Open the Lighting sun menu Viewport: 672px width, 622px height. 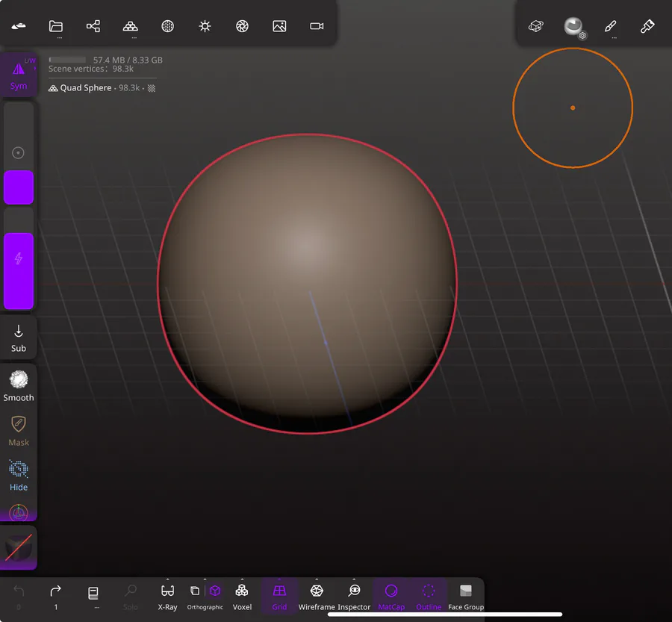point(205,26)
